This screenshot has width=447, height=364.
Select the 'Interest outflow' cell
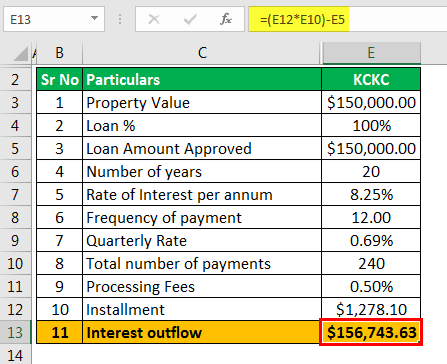coord(202,332)
